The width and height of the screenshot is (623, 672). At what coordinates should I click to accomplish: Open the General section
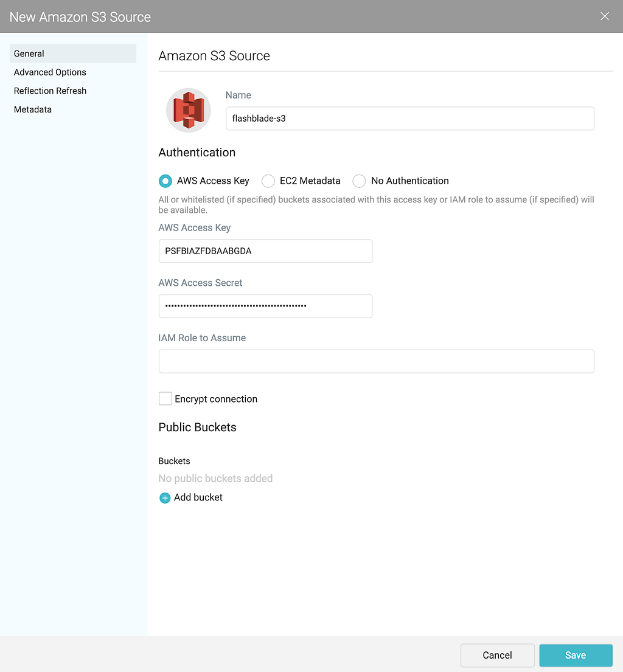[x=73, y=54]
